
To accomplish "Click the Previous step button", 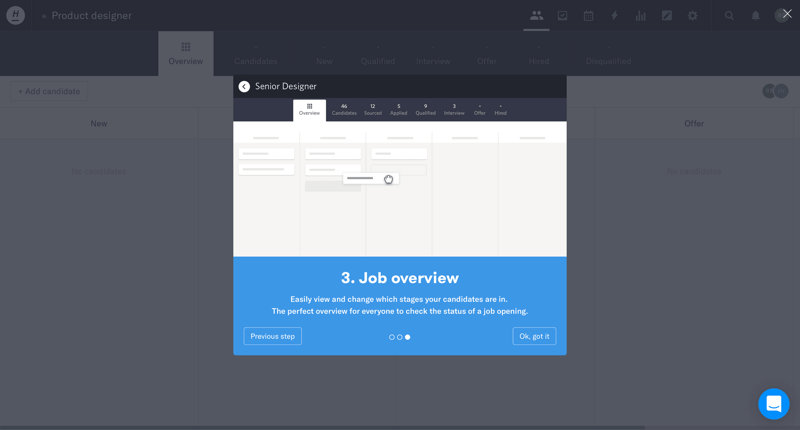I will (272, 336).
